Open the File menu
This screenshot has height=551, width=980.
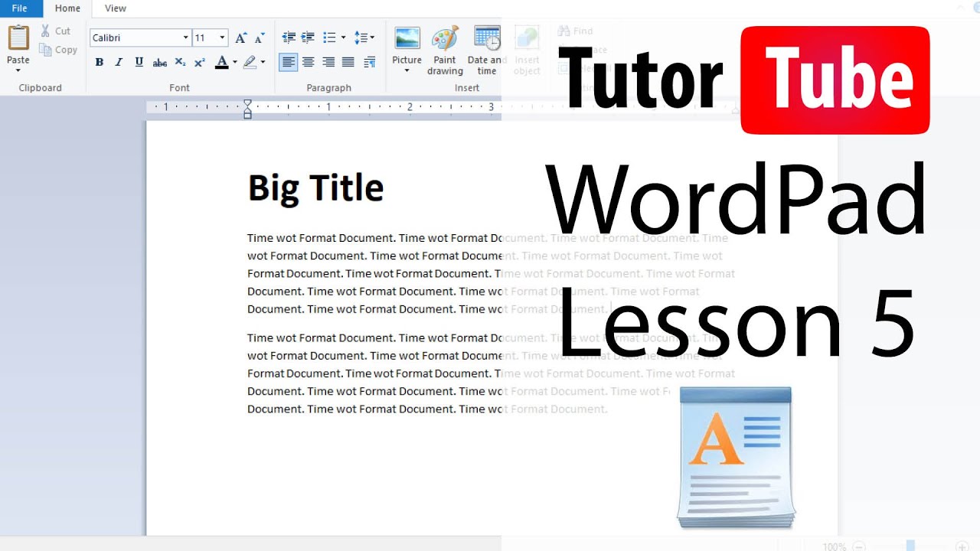pyautogui.click(x=20, y=8)
